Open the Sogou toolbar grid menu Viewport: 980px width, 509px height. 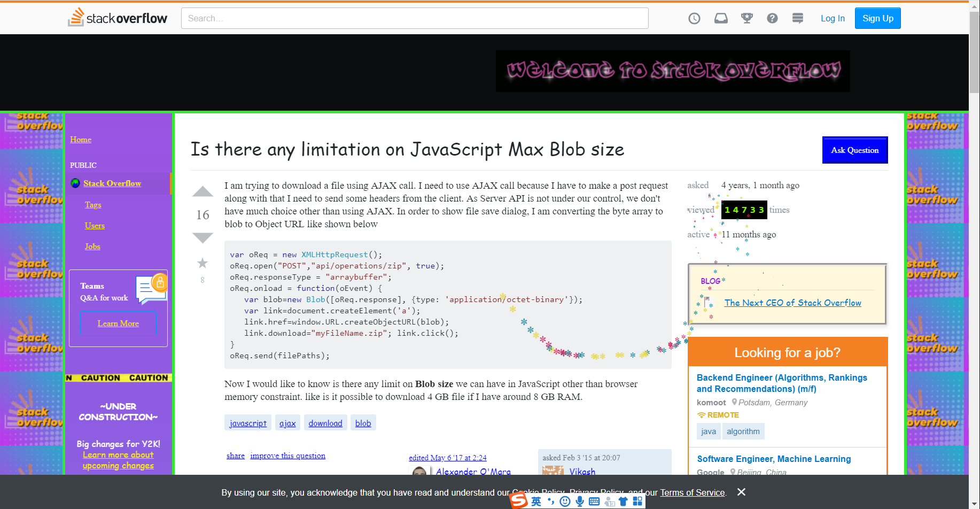coord(637,502)
